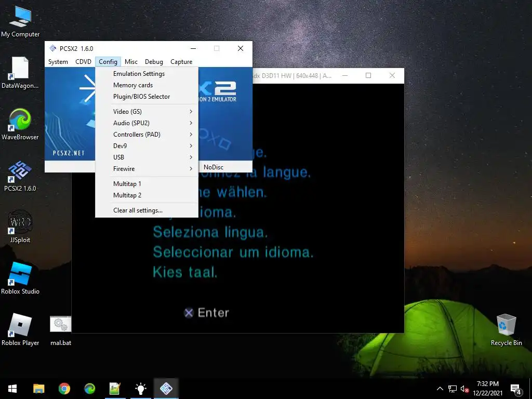Expand the Audio (SPU2) submenu
Image resolution: width=532 pixels, height=399 pixels.
(x=147, y=123)
